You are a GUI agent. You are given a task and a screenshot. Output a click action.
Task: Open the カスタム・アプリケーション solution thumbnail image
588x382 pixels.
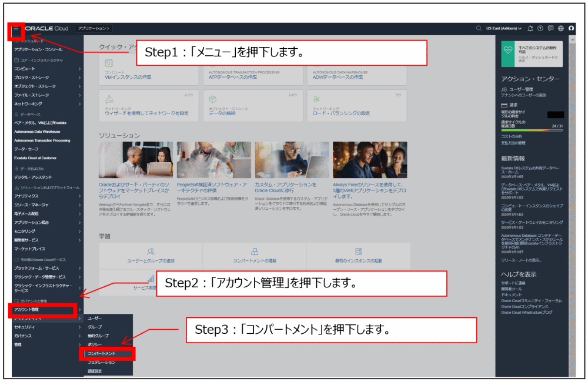coord(292,160)
